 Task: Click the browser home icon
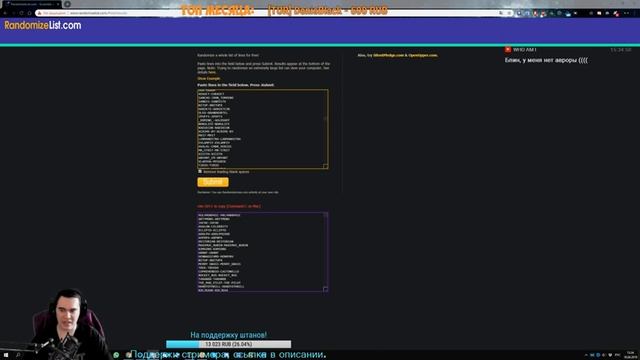tap(29, 13)
